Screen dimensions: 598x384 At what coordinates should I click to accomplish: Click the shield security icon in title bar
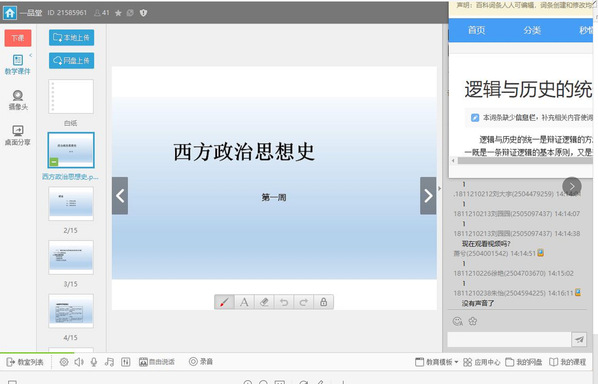[143, 13]
